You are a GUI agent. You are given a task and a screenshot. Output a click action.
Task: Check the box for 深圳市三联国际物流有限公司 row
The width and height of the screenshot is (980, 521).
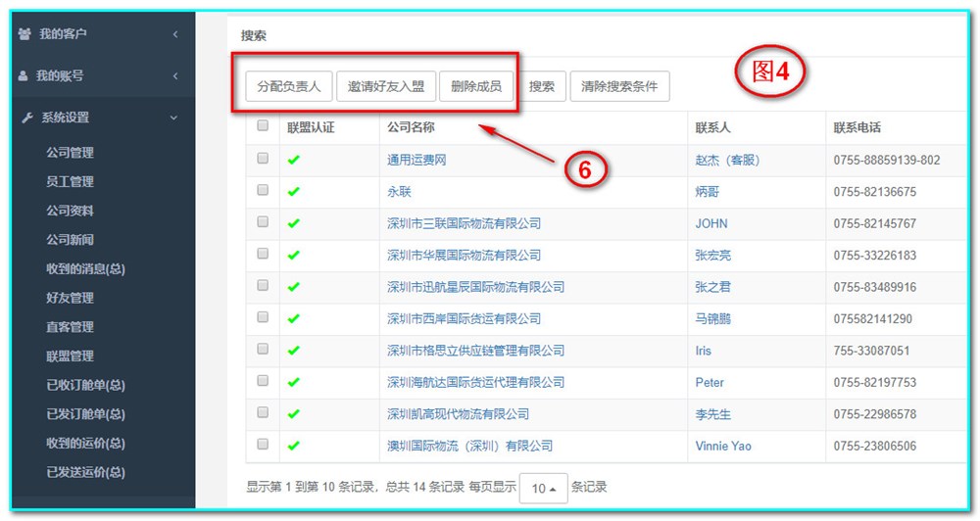click(263, 221)
